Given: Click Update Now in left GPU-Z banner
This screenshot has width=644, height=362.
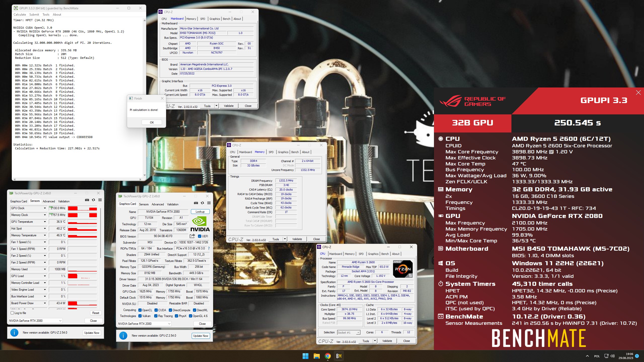Looking at the screenshot, I should point(92,333).
